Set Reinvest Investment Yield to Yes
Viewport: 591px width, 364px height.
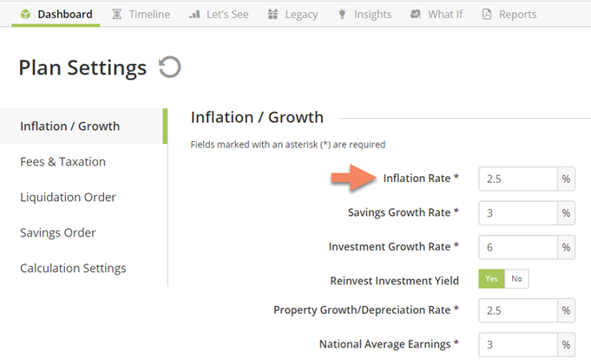pos(491,279)
